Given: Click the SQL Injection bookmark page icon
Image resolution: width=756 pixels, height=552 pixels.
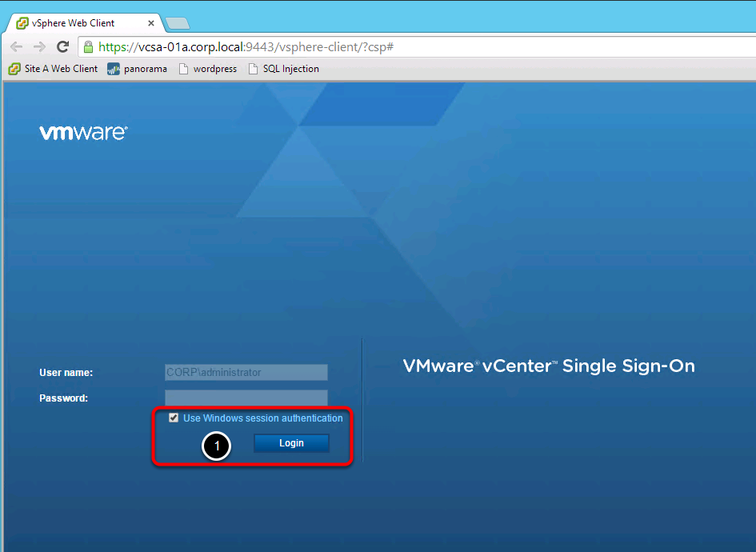Looking at the screenshot, I should [x=253, y=69].
